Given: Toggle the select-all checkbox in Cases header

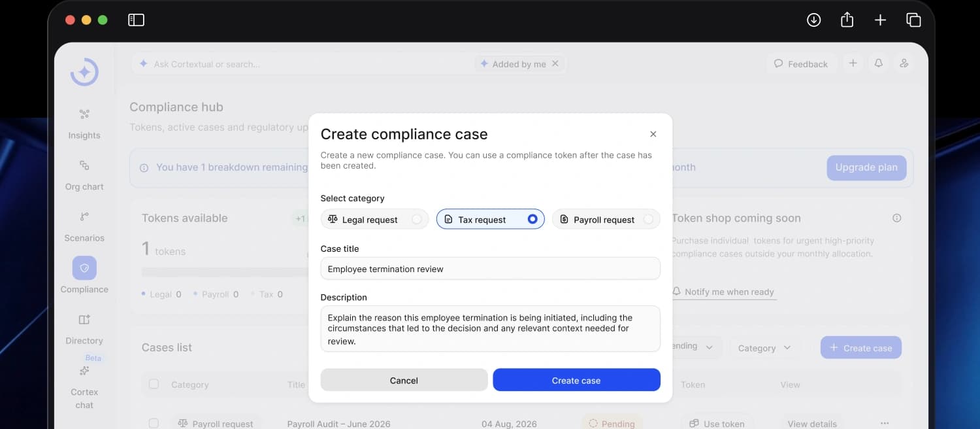Looking at the screenshot, I should pos(154,384).
